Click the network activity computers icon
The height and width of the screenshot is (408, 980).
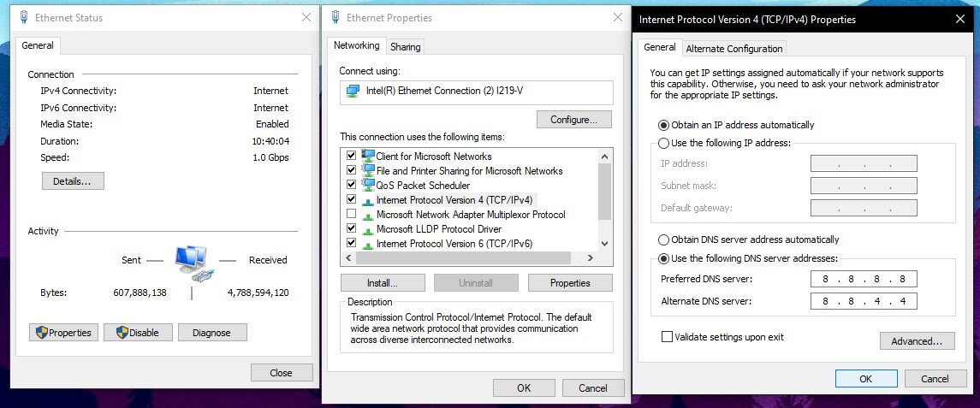click(x=191, y=262)
